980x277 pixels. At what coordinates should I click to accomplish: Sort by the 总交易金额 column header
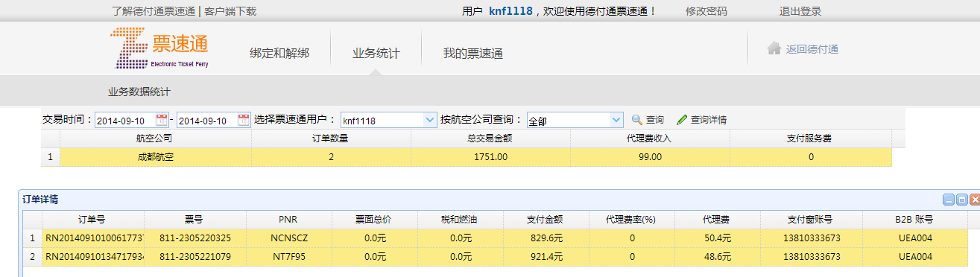491,138
